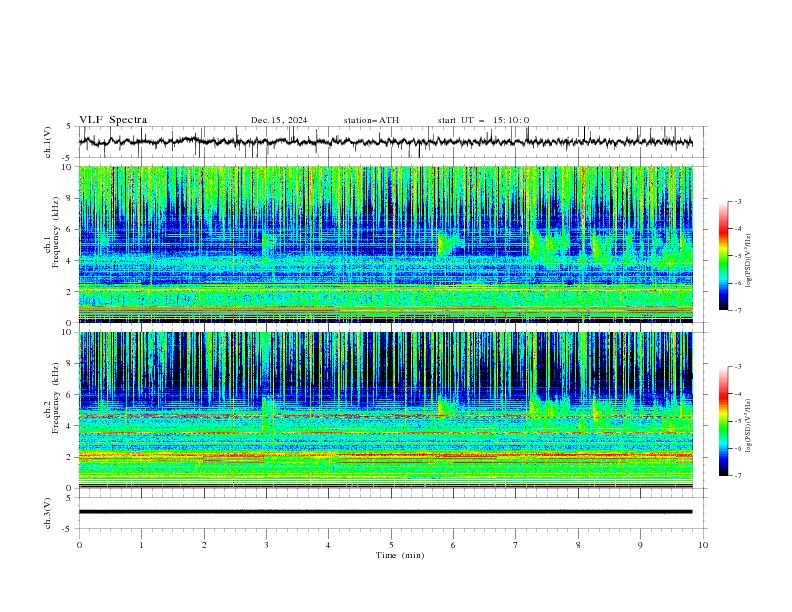Image resolution: width=792 pixels, height=612 pixels.
Task: Click the ch.1 "Frequency (kHz)" axis title
Action: point(56,232)
